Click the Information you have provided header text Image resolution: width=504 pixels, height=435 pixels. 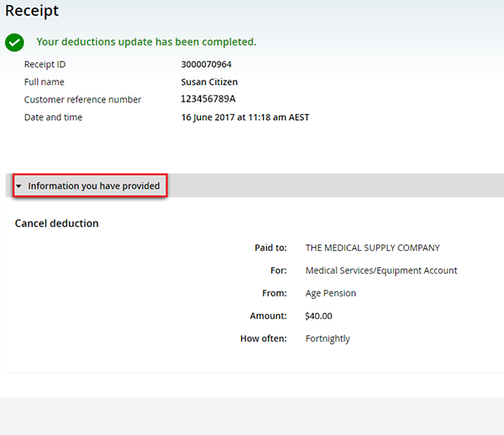coord(93,186)
